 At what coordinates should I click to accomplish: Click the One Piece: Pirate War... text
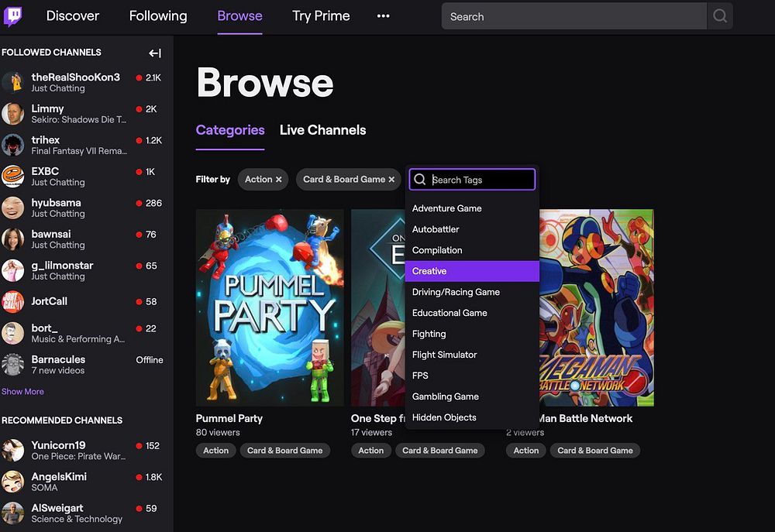click(x=78, y=456)
